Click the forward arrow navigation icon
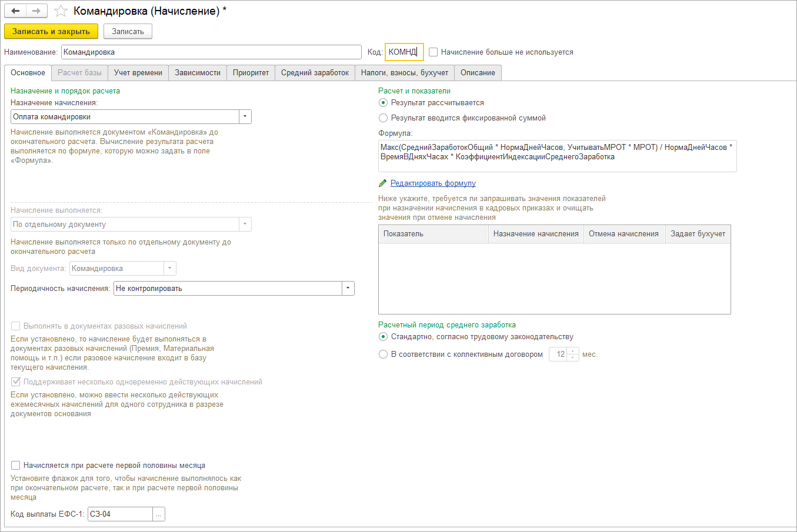Screen dimensions: 797x532 coord(36,11)
